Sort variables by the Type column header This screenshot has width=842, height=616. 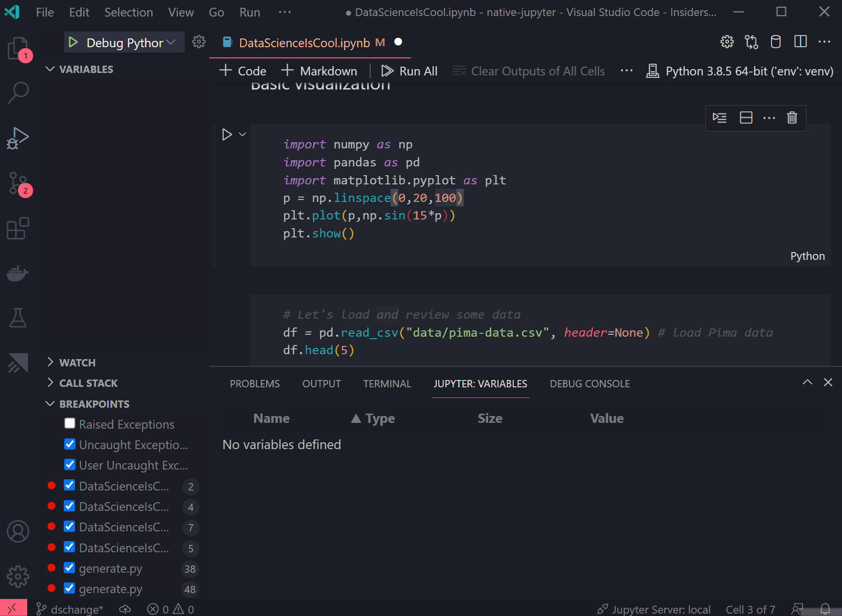click(x=374, y=418)
